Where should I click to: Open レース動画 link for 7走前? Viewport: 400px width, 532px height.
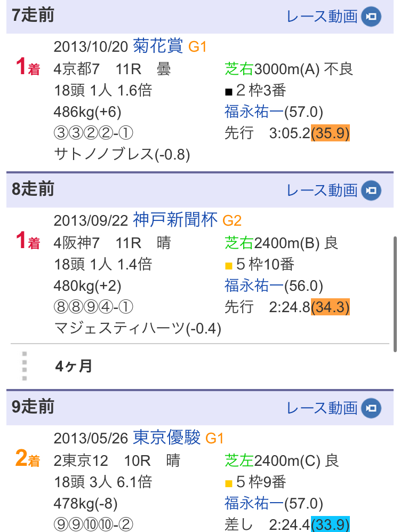coord(322,17)
